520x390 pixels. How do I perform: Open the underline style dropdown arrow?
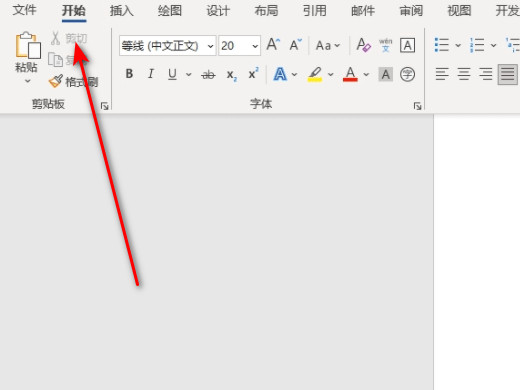tap(189, 74)
